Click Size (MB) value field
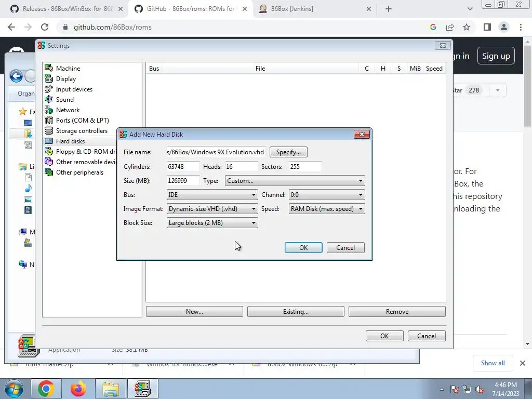This screenshot has width=532, height=399. [183, 180]
